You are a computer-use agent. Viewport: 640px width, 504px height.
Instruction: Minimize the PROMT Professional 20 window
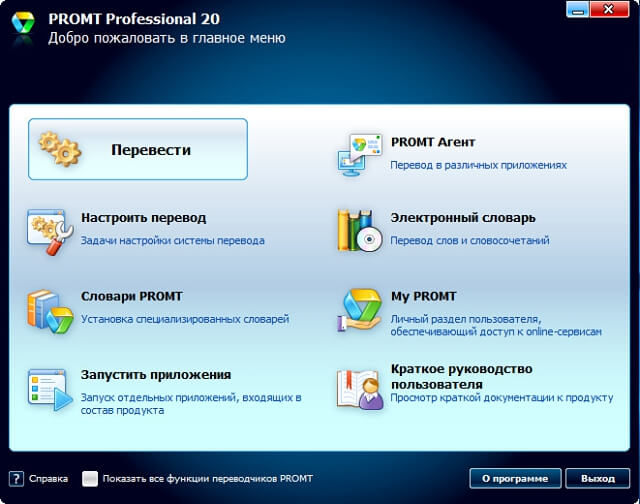click(x=578, y=10)
